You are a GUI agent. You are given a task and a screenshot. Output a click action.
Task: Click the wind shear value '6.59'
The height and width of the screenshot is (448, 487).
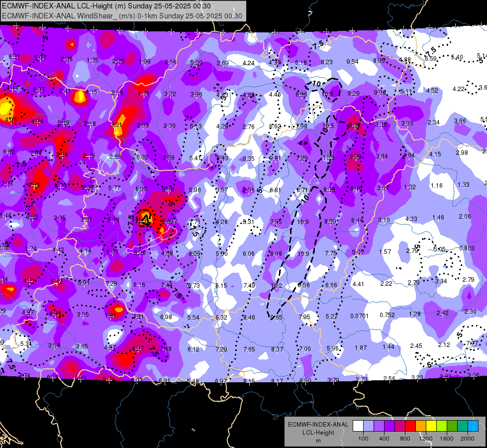click(431, 58)
